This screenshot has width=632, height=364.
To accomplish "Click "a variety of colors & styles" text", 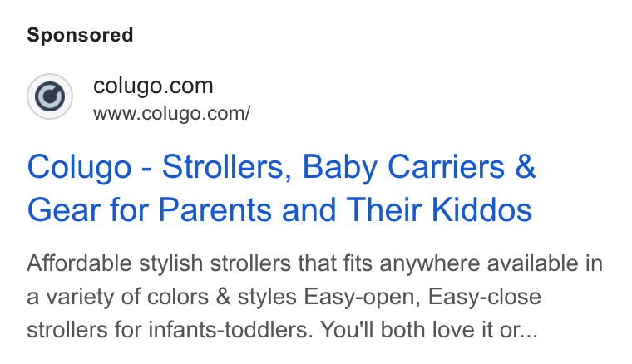I will [x=162, y=298].
